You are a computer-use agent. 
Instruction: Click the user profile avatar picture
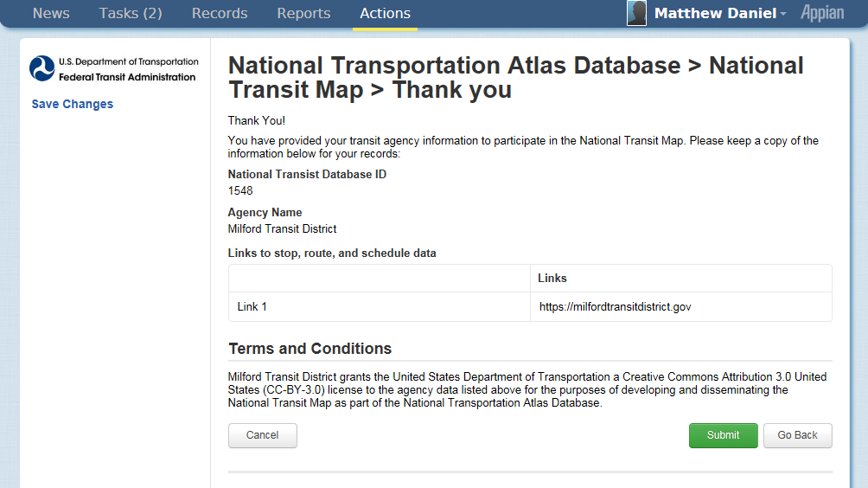pyautogui.click(x=636, y=13)
